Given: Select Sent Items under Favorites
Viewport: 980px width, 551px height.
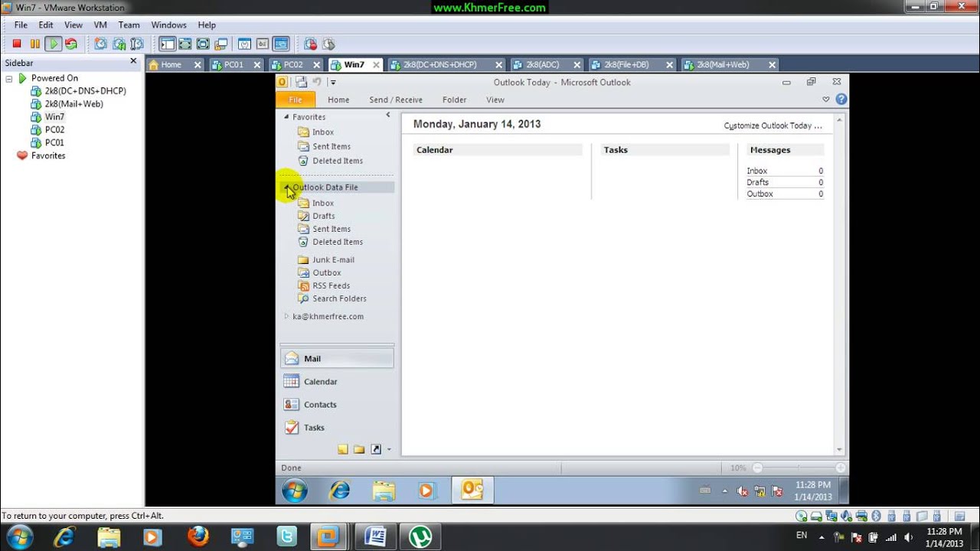Looking at the screenshot, I should pos(332,146).
